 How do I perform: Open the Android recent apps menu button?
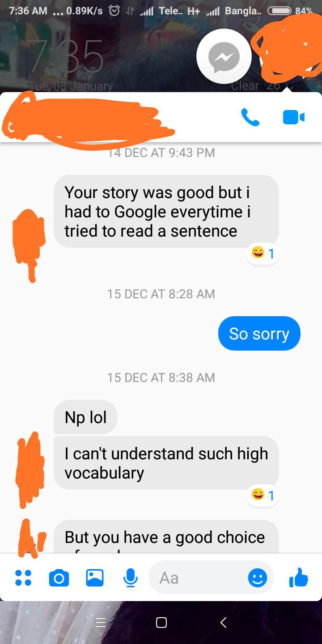click(x=101, y=622)
